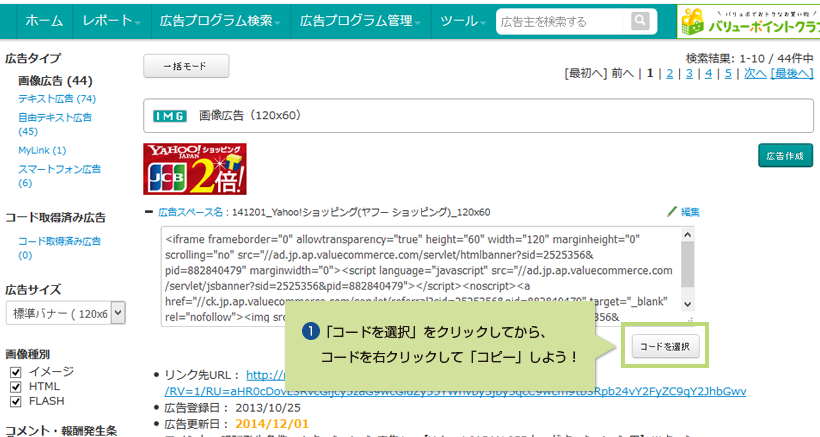
Task: Go to results page 4
Action: [709, 74]
